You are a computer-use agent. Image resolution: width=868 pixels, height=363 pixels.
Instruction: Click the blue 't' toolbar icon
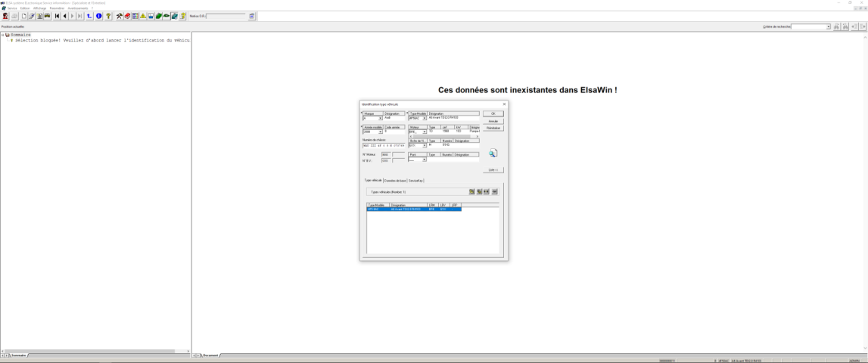click(89, 16)
